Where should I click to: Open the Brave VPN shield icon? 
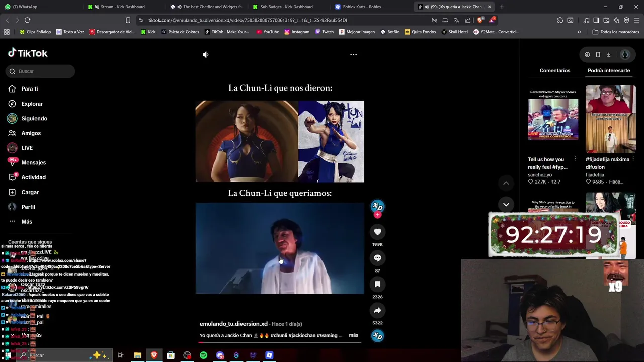[626, 20]
